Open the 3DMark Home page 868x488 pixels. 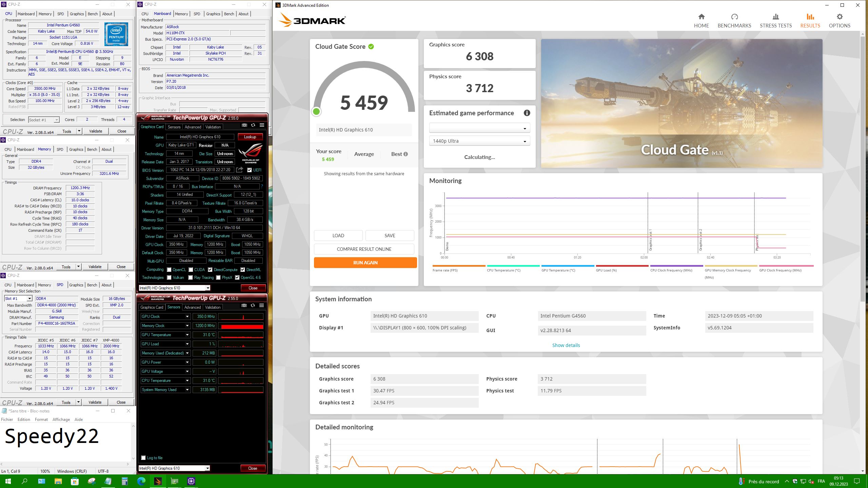pyautogui.click(x=701, y=21)
